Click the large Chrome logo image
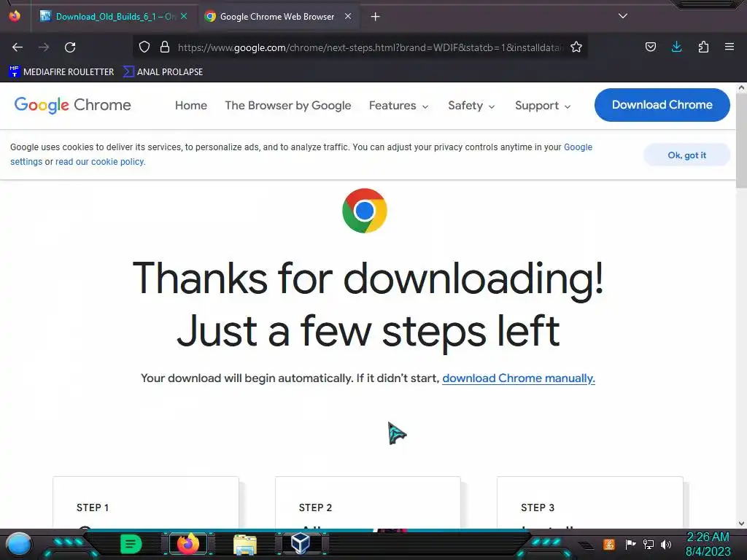The image size is (747, 560). (365, 211)
